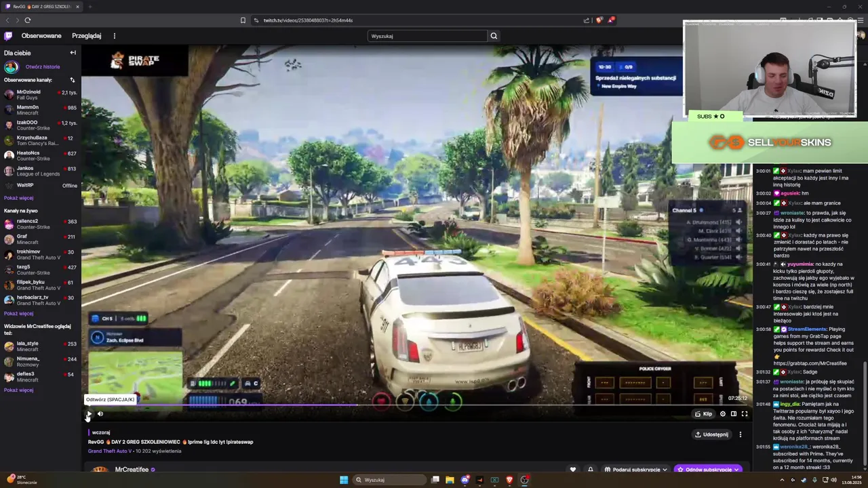Seek using the video progress bar
This screenshot has height=488, width=868.
[x=416, y=405]
